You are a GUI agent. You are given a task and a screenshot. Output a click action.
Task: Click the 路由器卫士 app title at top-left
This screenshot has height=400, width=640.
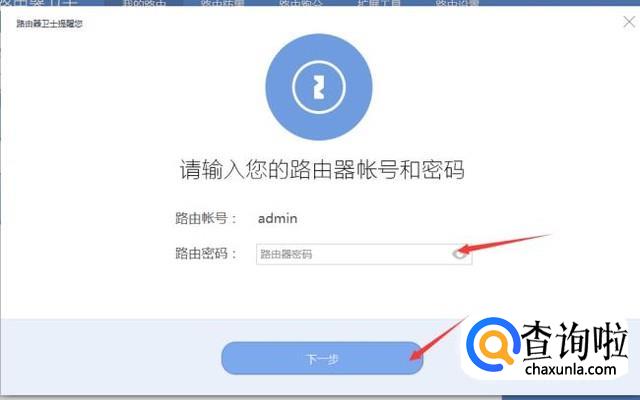(x=39, y=3)
